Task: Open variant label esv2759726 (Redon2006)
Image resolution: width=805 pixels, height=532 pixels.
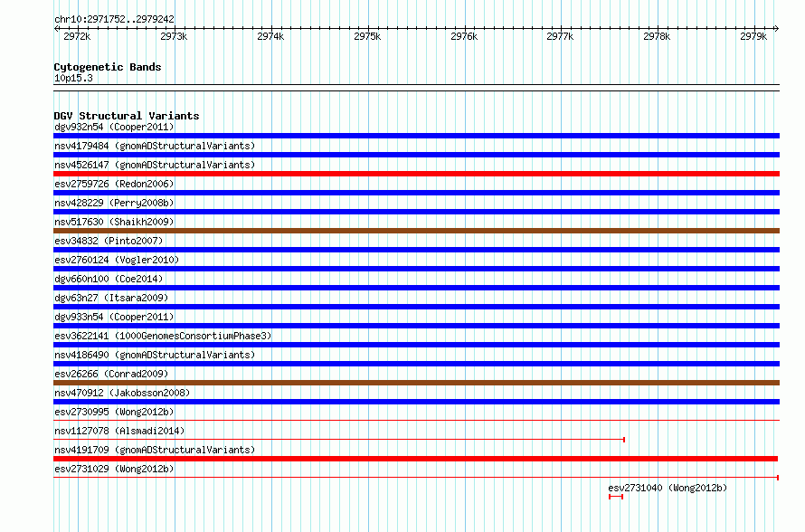Action: tap(114, 184)
